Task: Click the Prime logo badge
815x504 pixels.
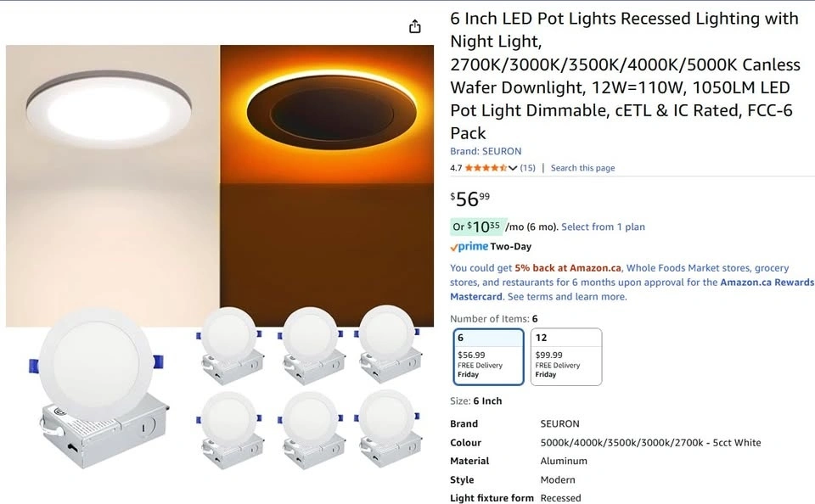Action: point(469,246)
